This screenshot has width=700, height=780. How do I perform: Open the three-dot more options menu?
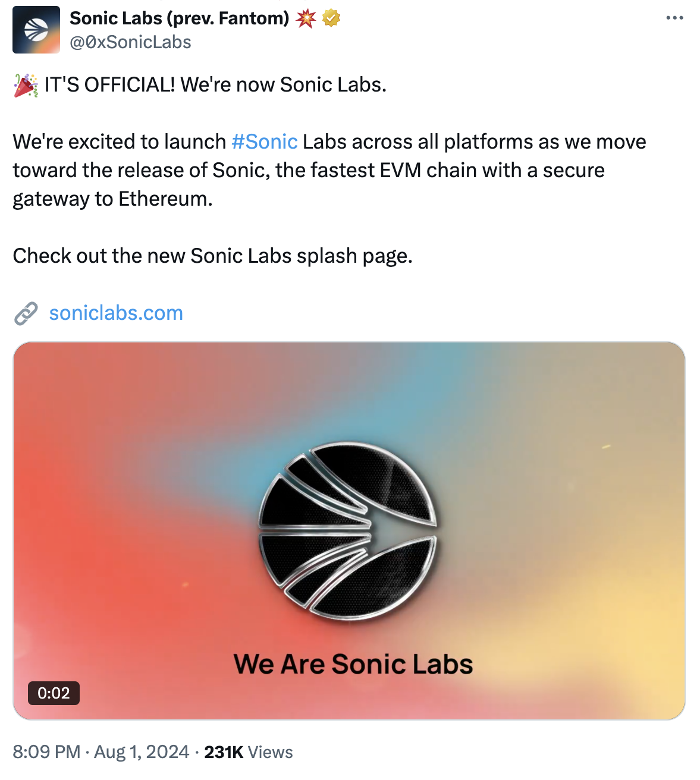[x=674, y=18]
